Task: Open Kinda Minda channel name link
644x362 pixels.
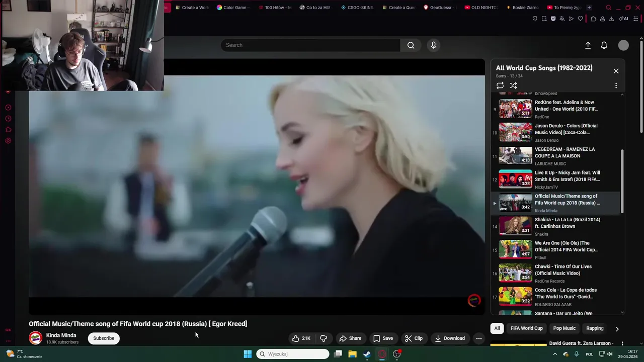Action: tap(61, 335)
